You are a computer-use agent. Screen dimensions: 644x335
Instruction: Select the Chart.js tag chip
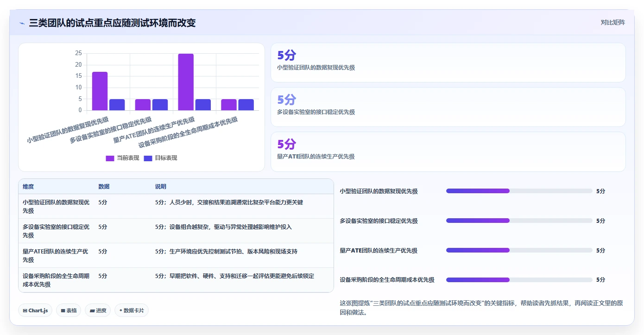coord(35,310)
